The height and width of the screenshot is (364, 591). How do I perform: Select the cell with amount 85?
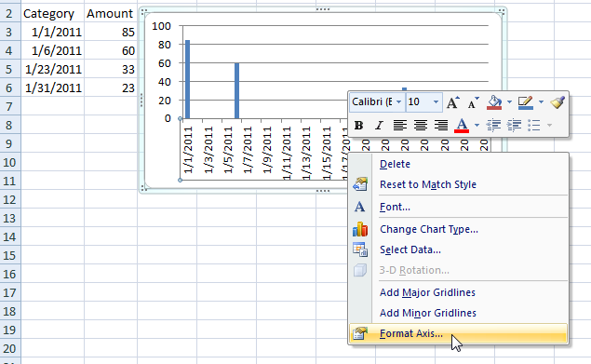click(111, 32)
